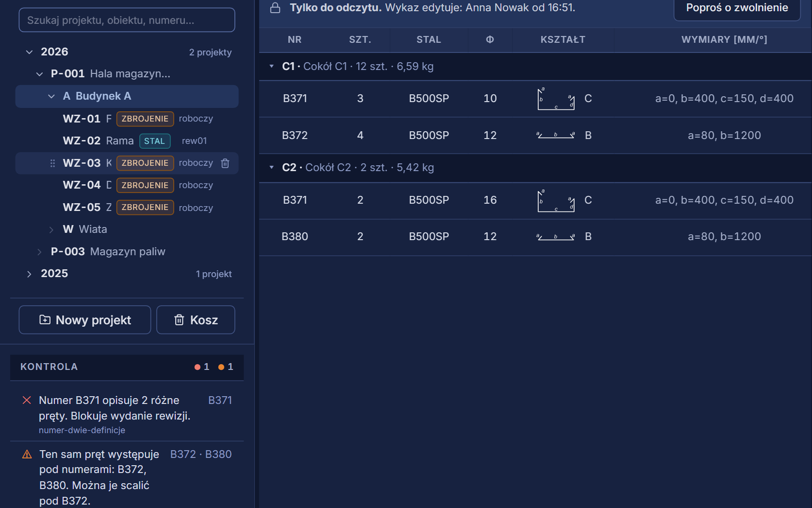Expand project P-003 Magazyn paliw
The height and width of the screenshot is (508, 812).
40,252
